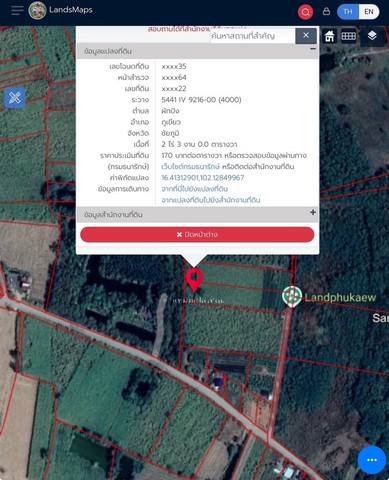The image size is (389, 480).
Task: Open the blue chat bubble button
Action: (372, 460)
